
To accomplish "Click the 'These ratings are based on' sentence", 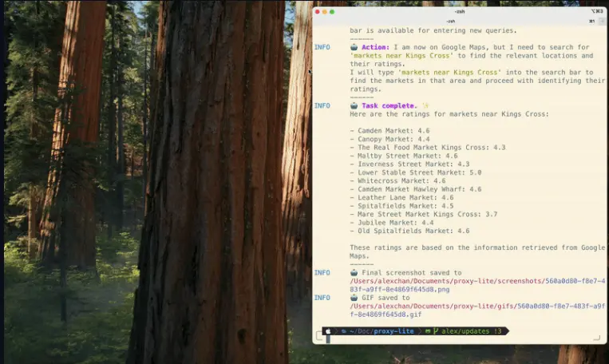I will click(477, 251).
